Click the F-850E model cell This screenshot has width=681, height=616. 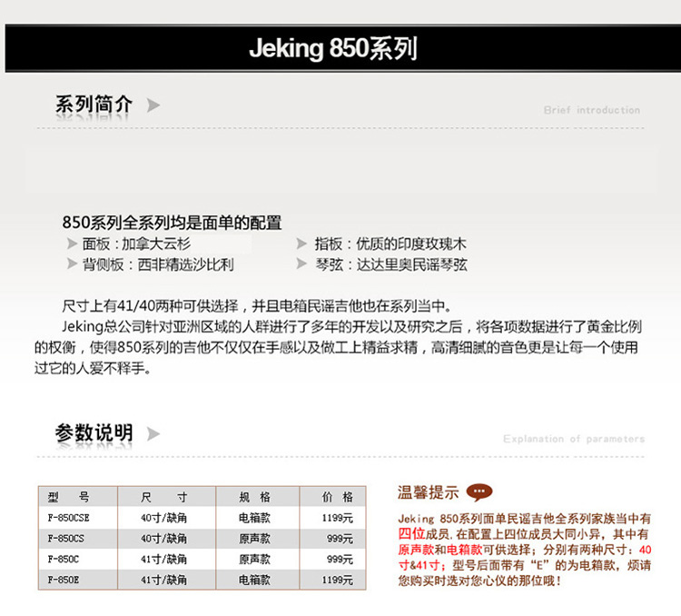64,580
